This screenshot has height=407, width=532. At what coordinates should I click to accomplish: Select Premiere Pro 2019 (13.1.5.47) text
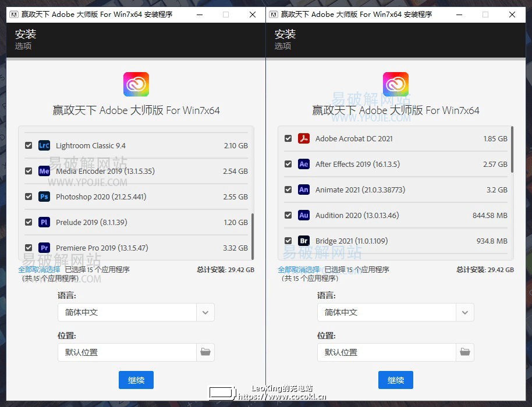[102, 248]
